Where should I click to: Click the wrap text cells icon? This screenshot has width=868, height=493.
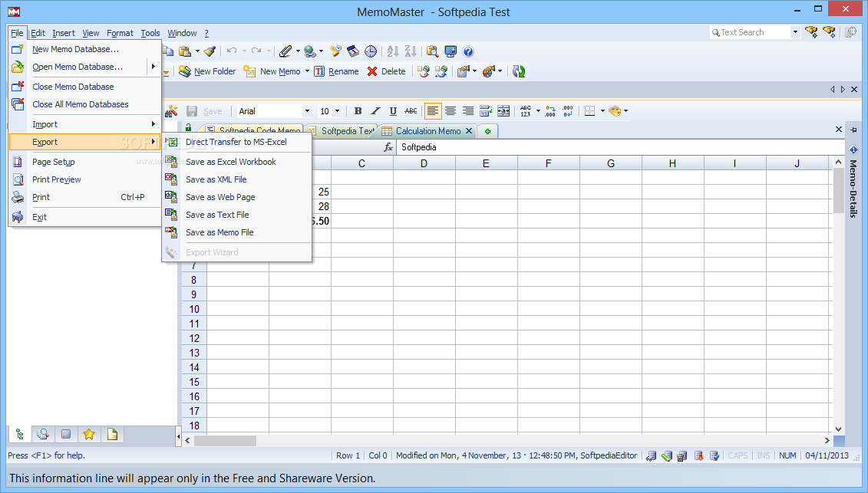(x=486, y=111)
